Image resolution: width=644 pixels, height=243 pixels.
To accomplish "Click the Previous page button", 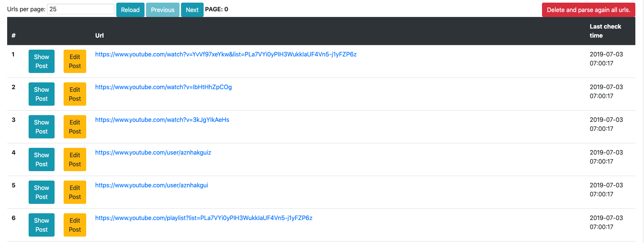I will click(x=163, y=9).
